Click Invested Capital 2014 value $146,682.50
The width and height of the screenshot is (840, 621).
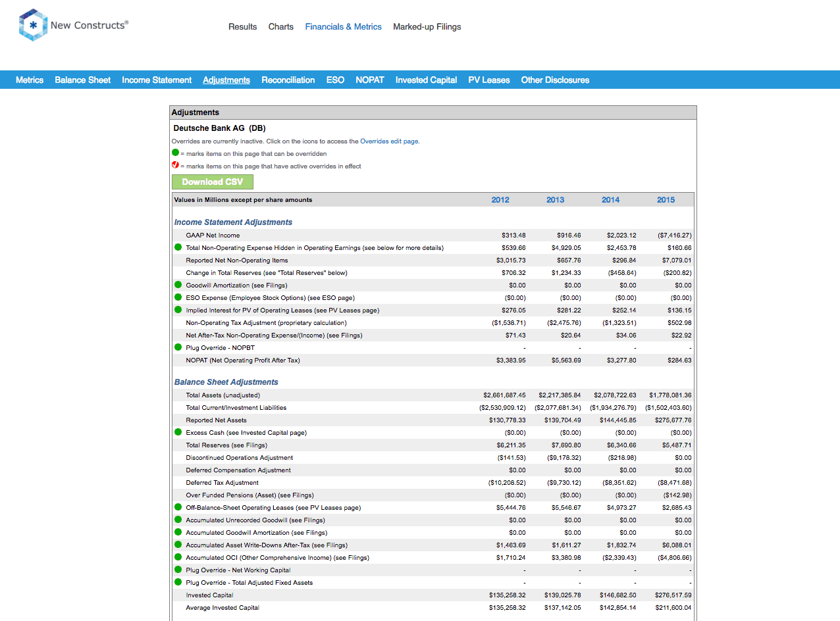tap(618, 595)
